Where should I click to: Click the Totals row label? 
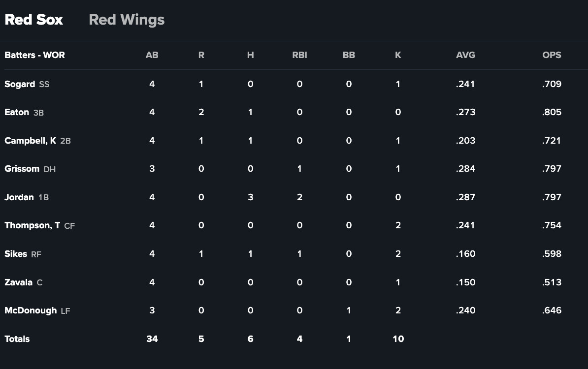(x=17, y=339)
